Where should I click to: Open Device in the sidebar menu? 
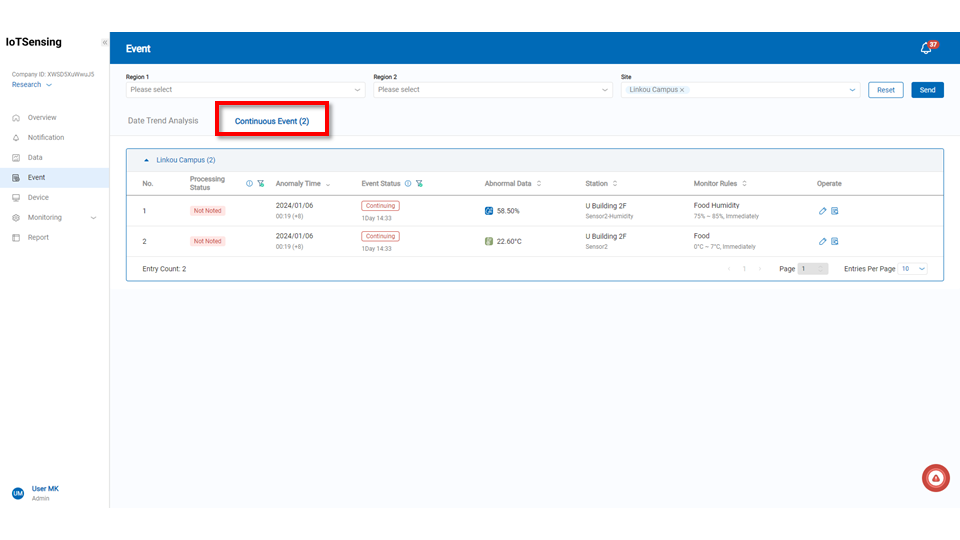38,198
